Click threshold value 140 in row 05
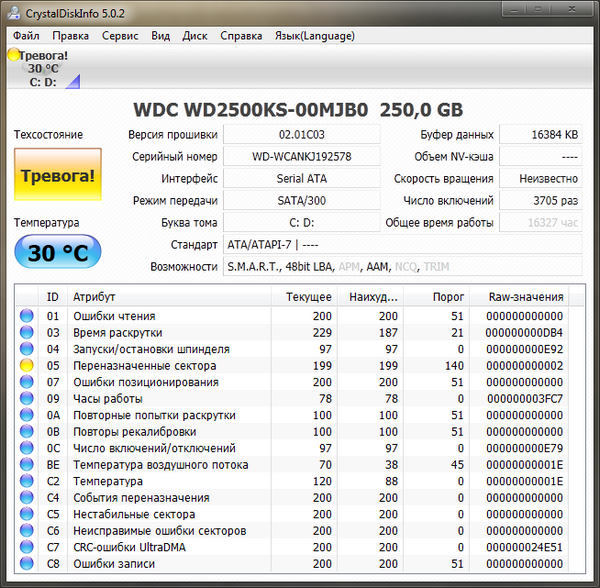The height and width of the screenshot is (588, 600). click(x=454, y=366)
